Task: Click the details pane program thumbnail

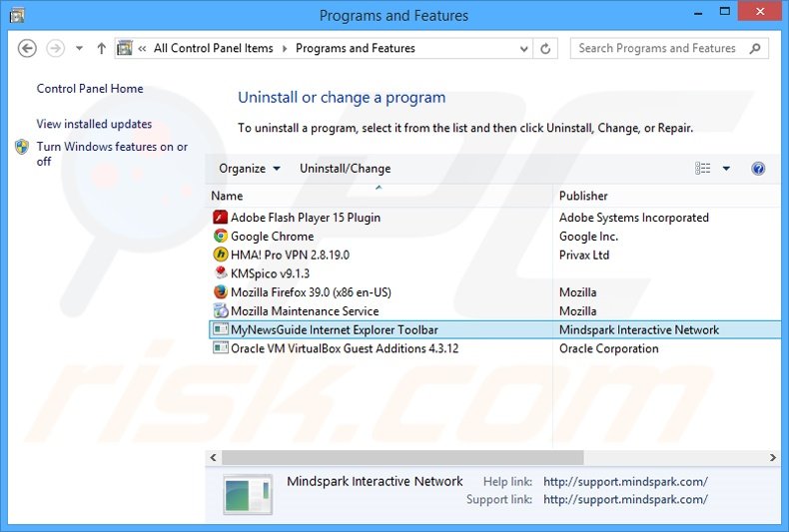Action: pyautogui.click(x=248, y=495)
